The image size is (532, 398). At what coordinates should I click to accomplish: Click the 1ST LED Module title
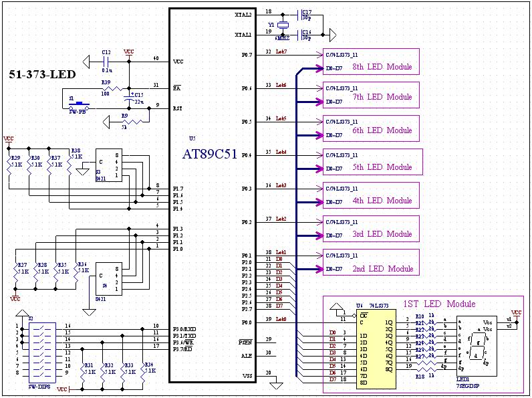(438, 304)
